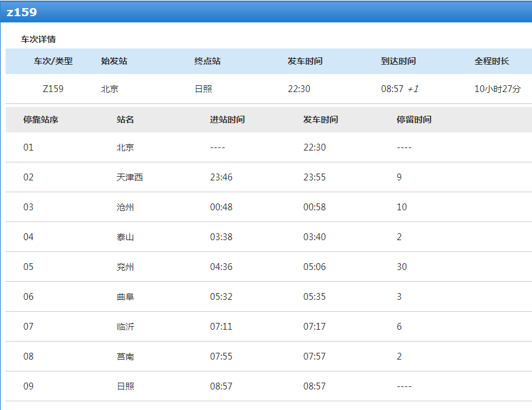Select the 08:57 +1 arrival time

tap(399, 89)
